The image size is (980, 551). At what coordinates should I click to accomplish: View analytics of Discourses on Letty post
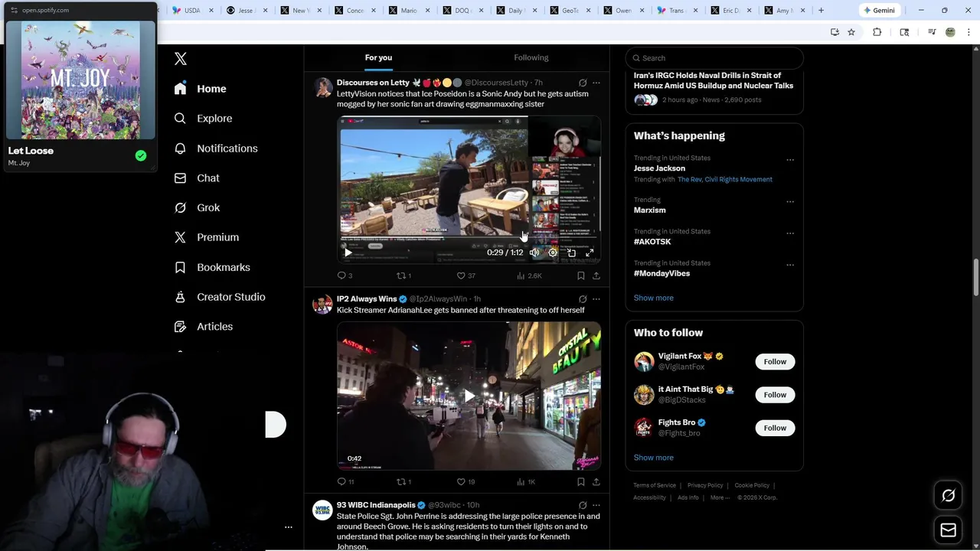click(529, 275)
